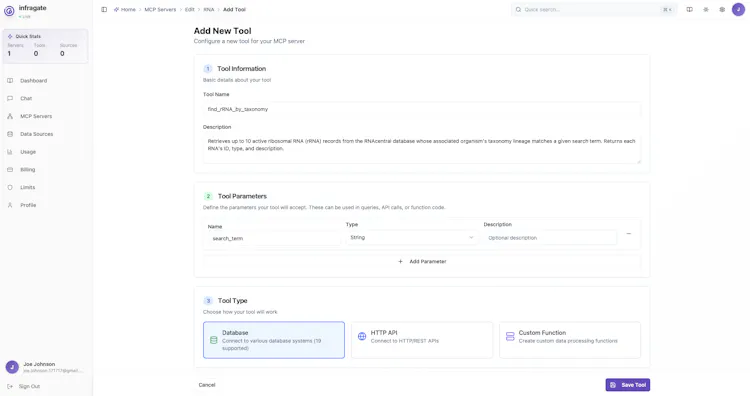Toggle the sidebar panel icon

click(x=104, y=10)
